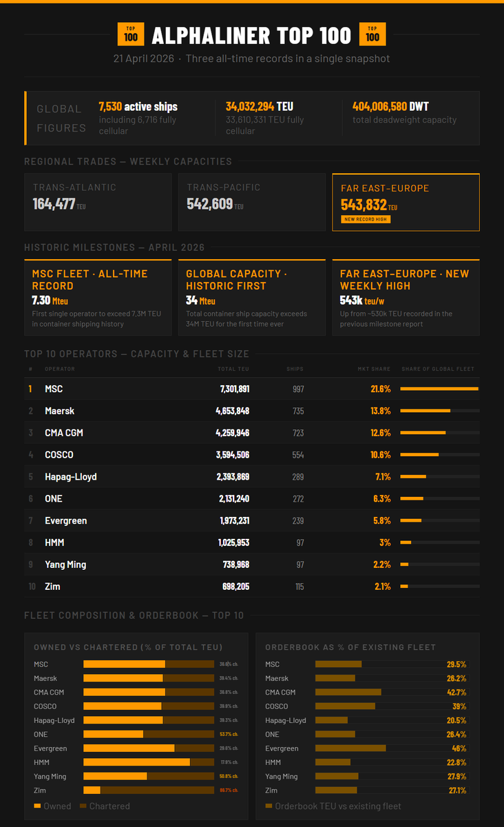Select Yang Ming total TEU 738,968
The height and width of the screenshot is (827, 504).
point(234,565)
